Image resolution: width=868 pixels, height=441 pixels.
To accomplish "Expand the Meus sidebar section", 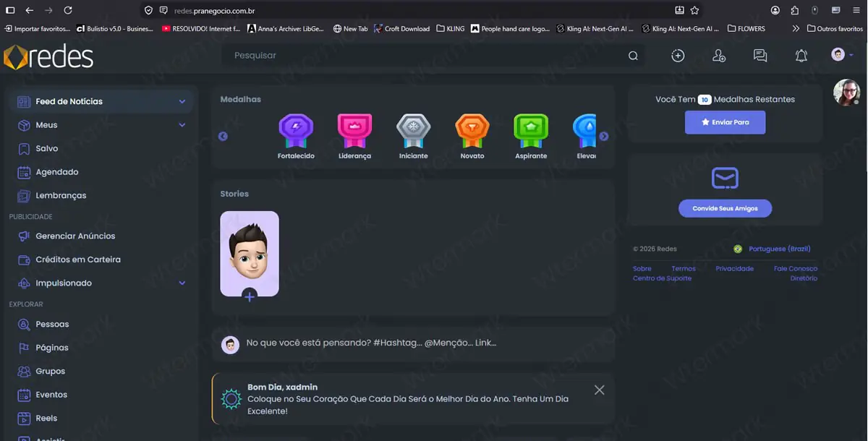I will (182, 125).
